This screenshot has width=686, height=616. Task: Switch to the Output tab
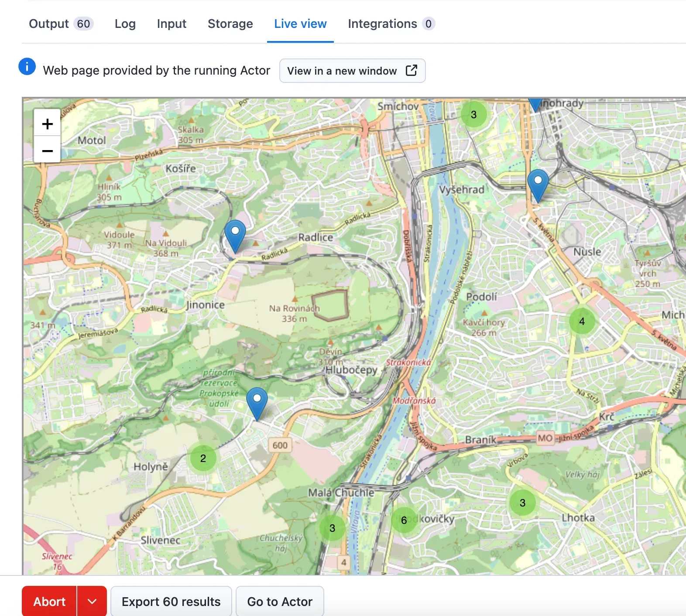click(61, 24)
